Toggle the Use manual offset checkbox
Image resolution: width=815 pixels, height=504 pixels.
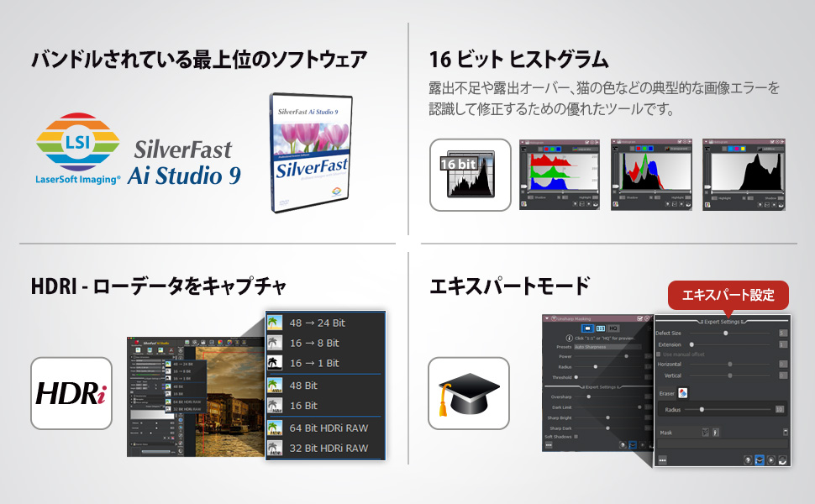(x=659, y=354)
